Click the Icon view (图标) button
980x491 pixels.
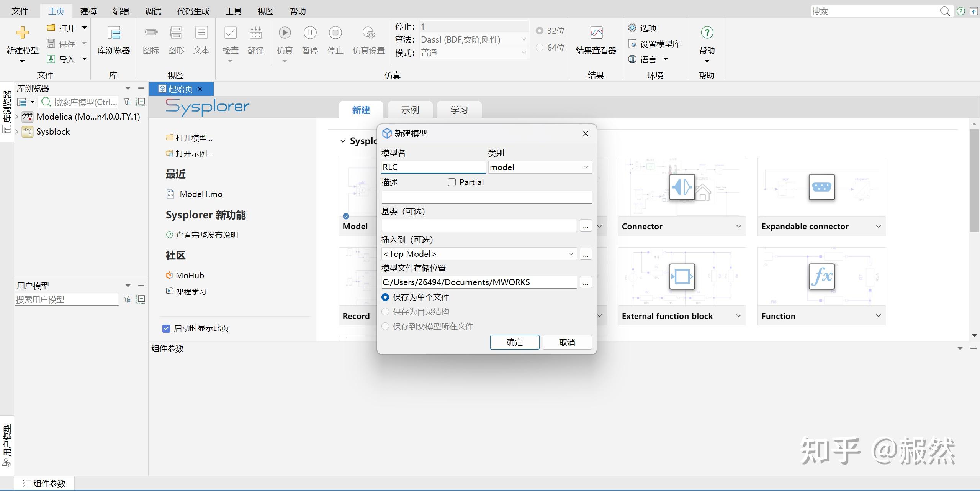click(x=151, y=33)
